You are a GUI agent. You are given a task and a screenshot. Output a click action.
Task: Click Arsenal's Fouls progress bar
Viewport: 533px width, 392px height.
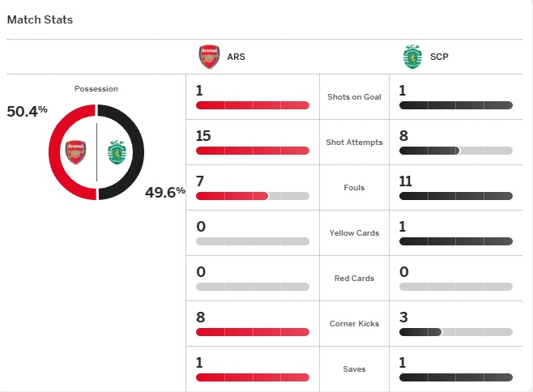pos(252,196)
